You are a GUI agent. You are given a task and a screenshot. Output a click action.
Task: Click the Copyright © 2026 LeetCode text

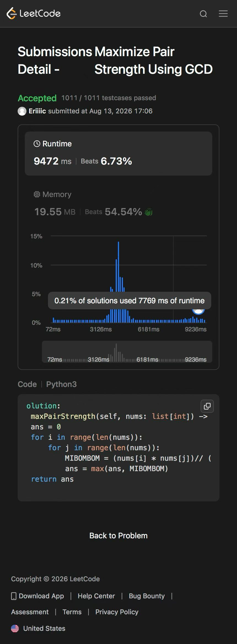click(x=55, y=579)
